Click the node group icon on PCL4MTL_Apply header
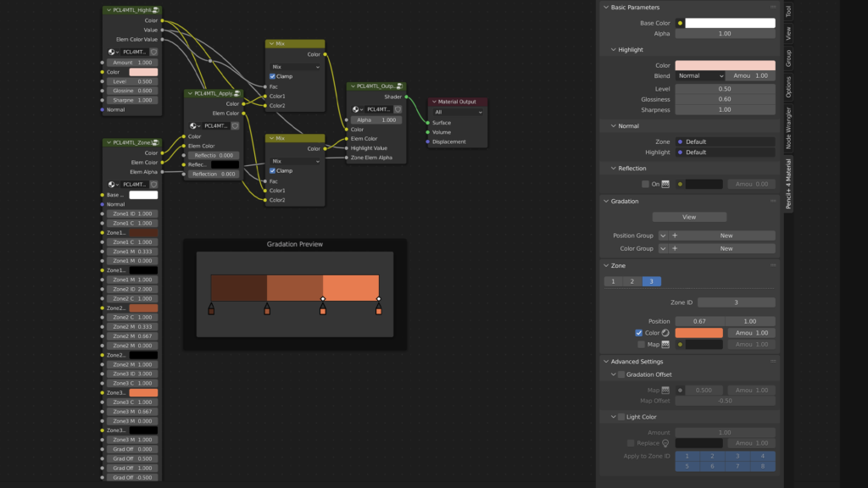Viewport: 868px width, 488px height. pyautogui.click(x=236, y=94)
